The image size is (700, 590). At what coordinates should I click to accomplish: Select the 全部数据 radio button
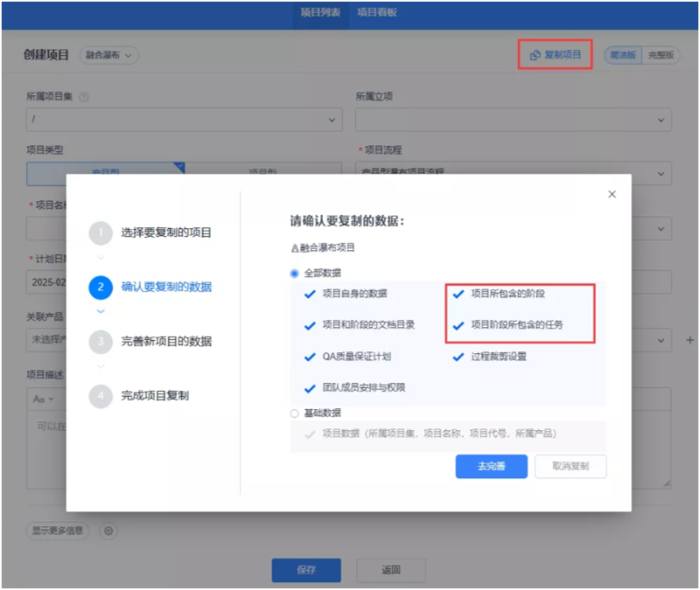[x=294, y=273]
